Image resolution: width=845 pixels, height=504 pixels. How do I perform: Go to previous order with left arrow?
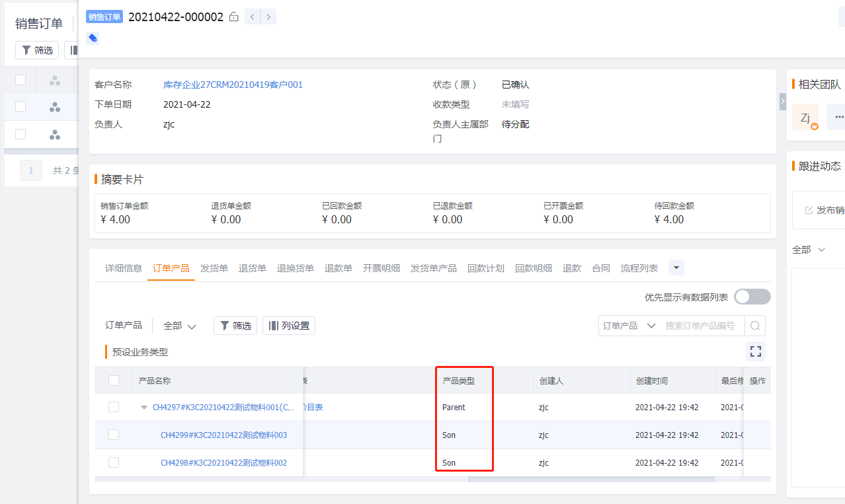pyautogui.click(x=253, y=17)
